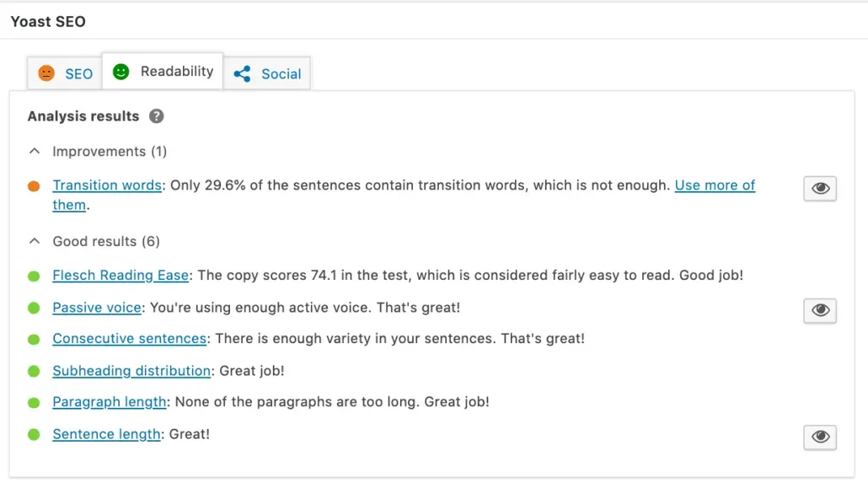
Task: Click the Use more of them link
Action: tap(715, 185)
